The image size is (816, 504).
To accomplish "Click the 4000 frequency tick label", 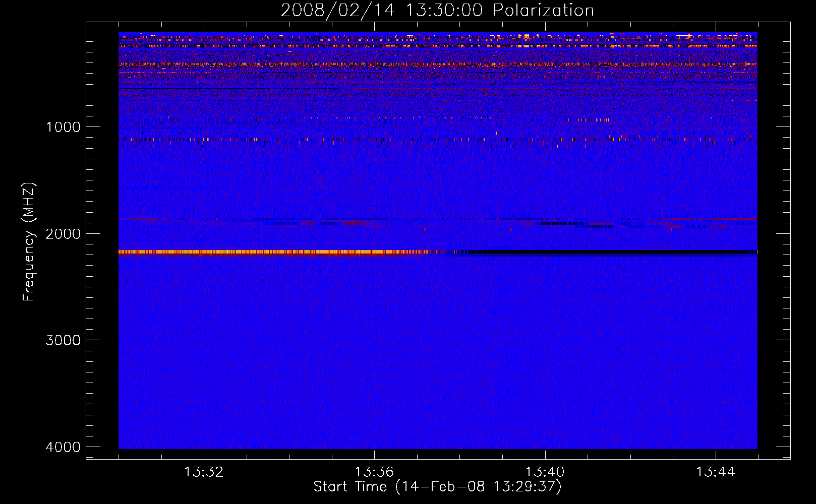I will pos(63,447).
